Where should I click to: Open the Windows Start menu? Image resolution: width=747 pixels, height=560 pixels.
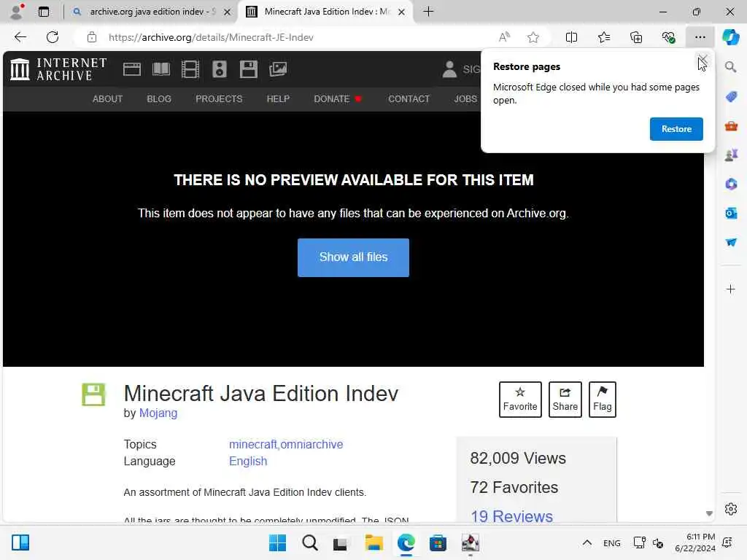point(277,542)
